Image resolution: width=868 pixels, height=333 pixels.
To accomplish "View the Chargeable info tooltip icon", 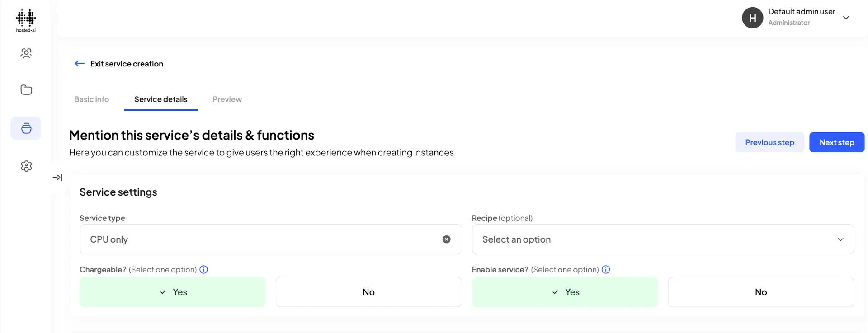I will pos(203,269).
